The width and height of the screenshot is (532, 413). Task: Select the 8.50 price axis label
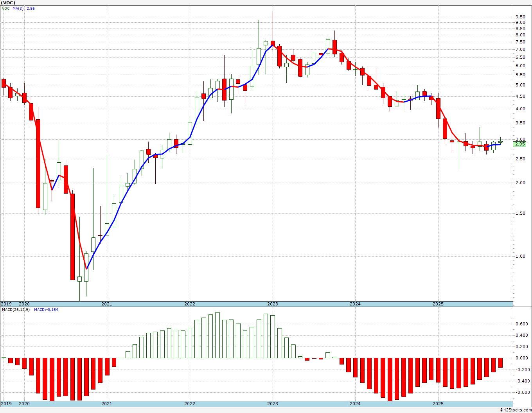[x=520, y=29]
